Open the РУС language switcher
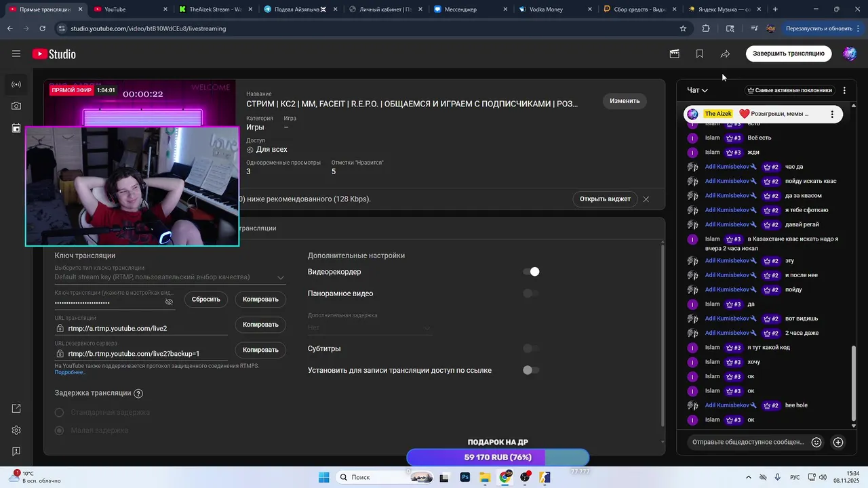 [795, 477]
